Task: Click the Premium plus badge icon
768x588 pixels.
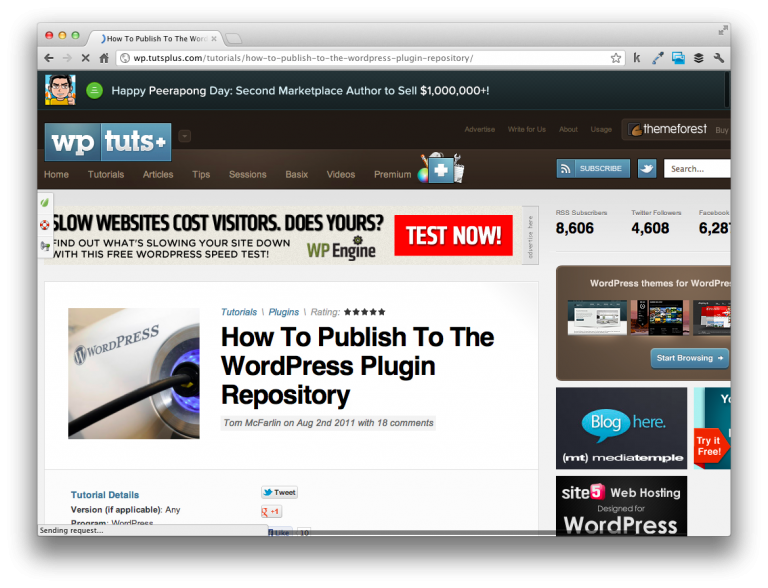Action: pyautogui.click(x=441, y=169)
